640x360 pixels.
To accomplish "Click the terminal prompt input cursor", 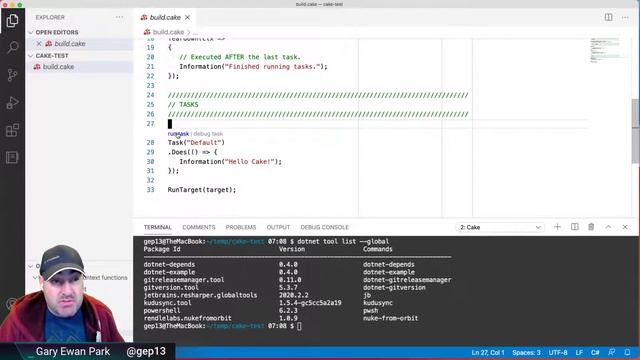I will pyautogui.click(x=299, y=326).
